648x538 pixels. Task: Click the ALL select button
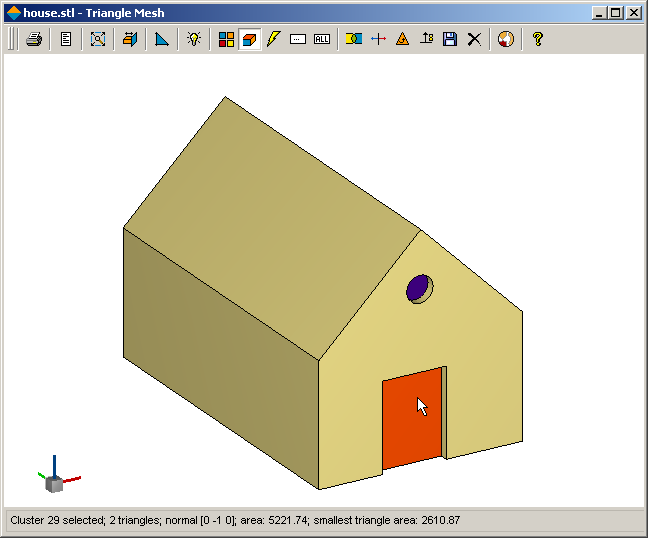click(322, 39)
